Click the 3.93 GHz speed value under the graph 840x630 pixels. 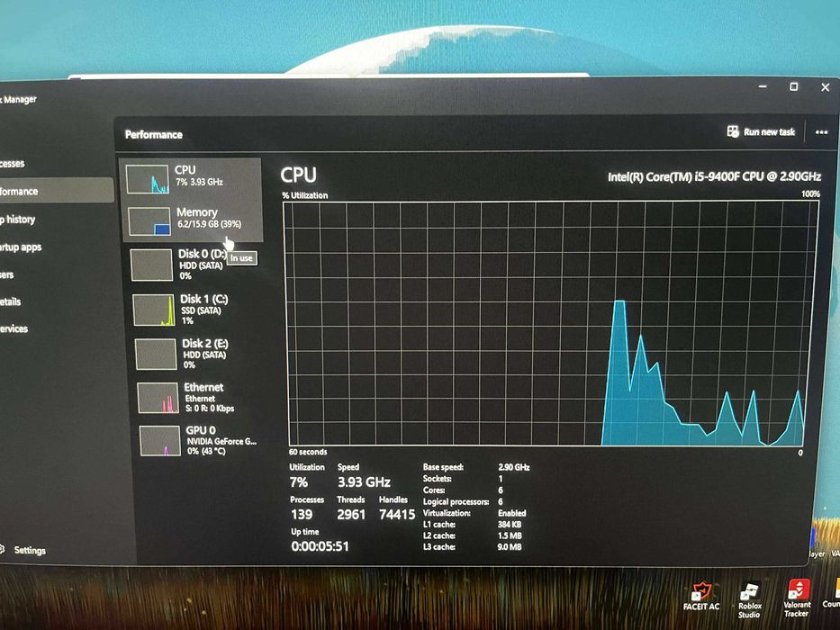pyautogui.click(x=364, y=482)
